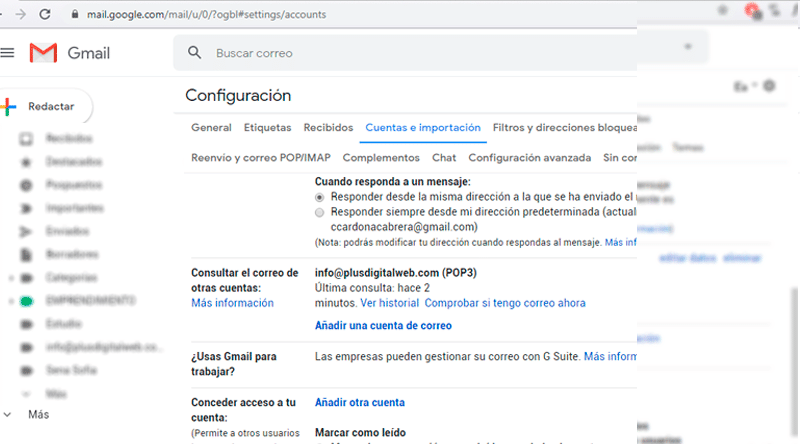Click the Más información link under Consultar
Viewport: 800px width, 444px height.
(x=233, y=303)
